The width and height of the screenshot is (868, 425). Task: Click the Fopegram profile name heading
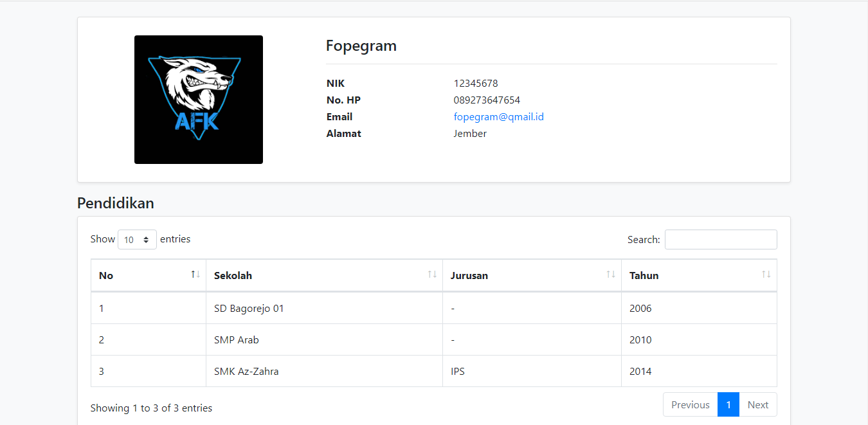[361, 46]
